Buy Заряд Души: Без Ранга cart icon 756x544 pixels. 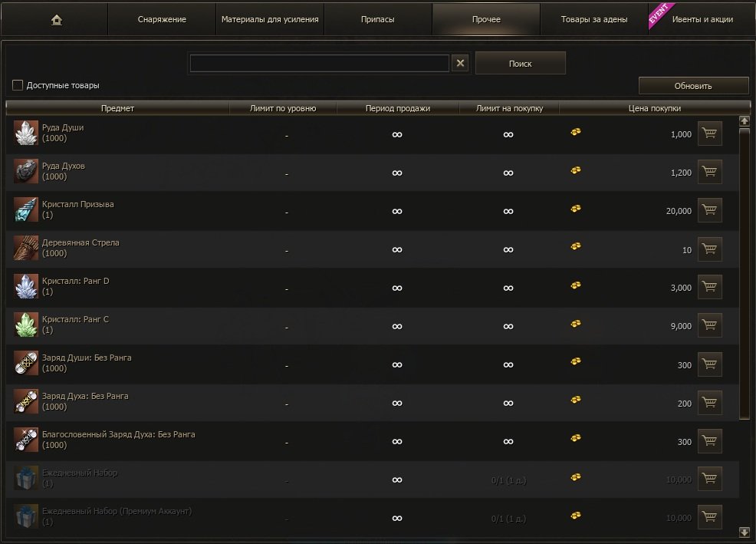click(x=710, y=364)
